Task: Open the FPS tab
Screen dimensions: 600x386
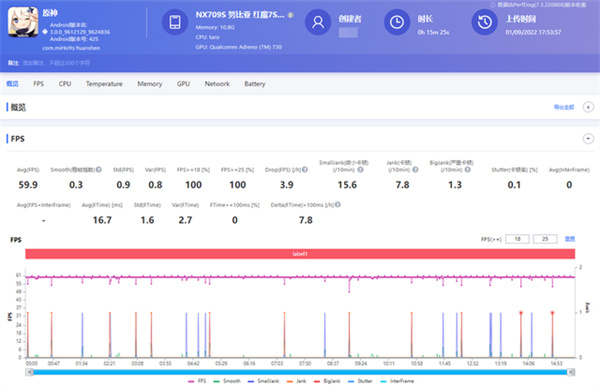Action: tap(38, 84)
